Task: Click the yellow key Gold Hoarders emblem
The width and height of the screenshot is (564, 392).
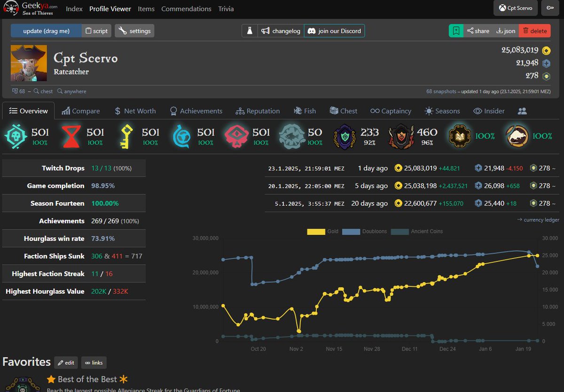Action: point(126,136)
